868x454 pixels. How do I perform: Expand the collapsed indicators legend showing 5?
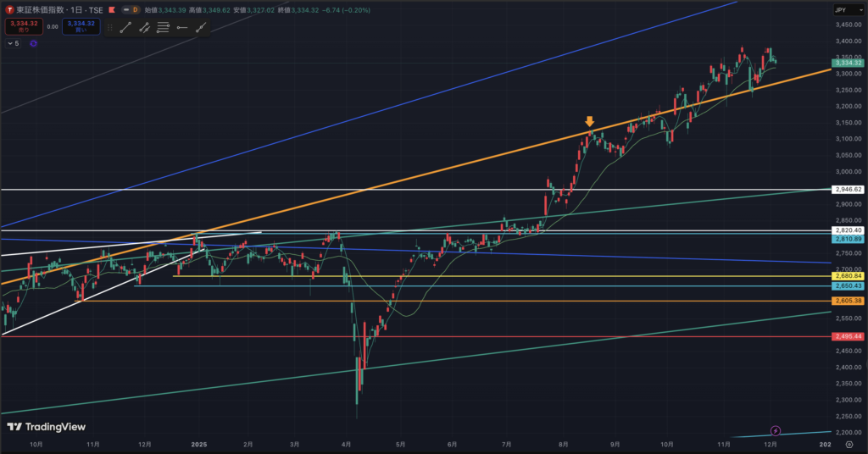point(14,42)
